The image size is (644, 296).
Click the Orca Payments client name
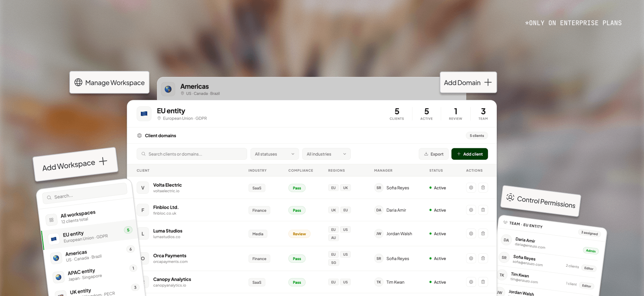click(x=170, y=256)
